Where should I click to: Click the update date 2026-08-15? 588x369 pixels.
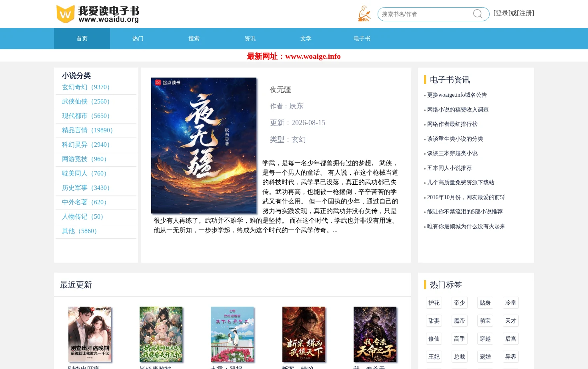click(x=308, y=123)
